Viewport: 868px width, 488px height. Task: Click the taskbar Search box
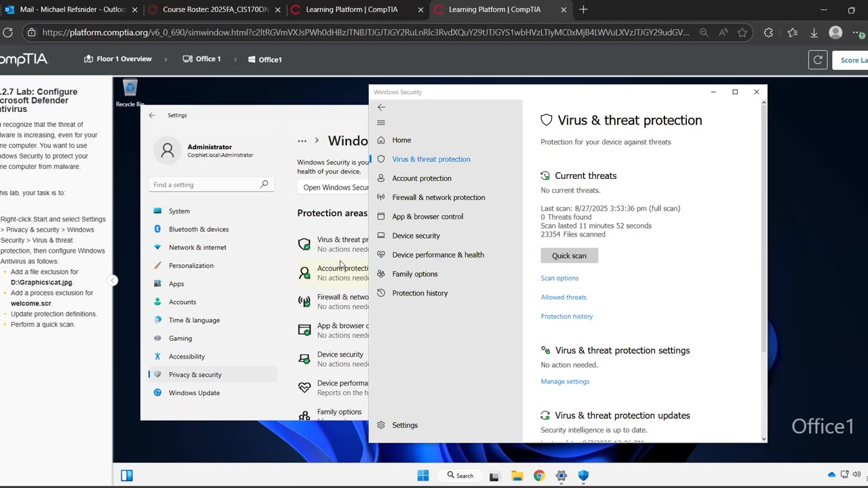tap(460, 475)
